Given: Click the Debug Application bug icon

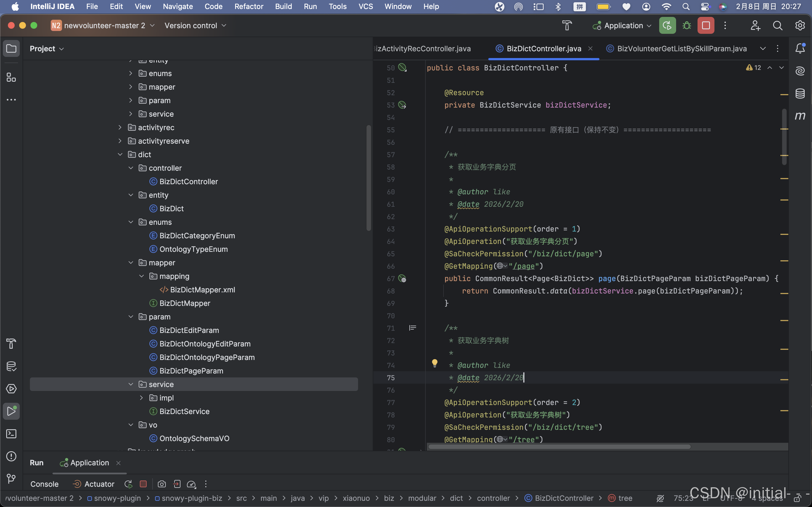Looking at the screenshot, I should click(687, 25).
